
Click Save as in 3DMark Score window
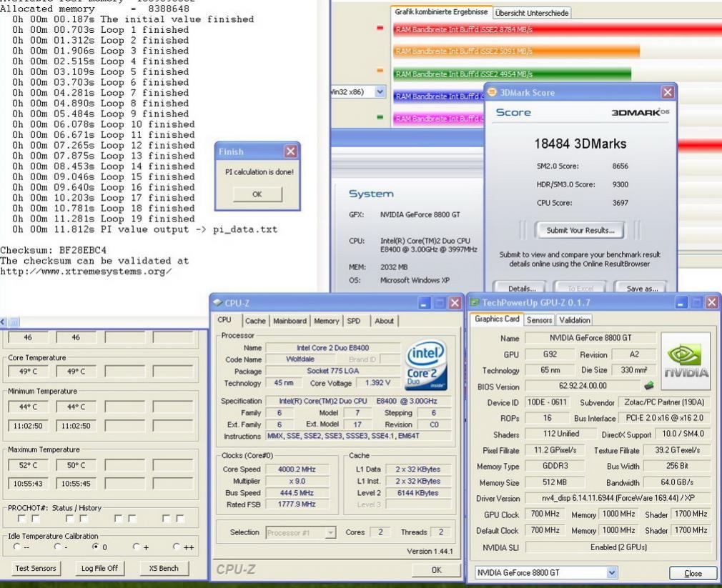click(x=642, y=288)
